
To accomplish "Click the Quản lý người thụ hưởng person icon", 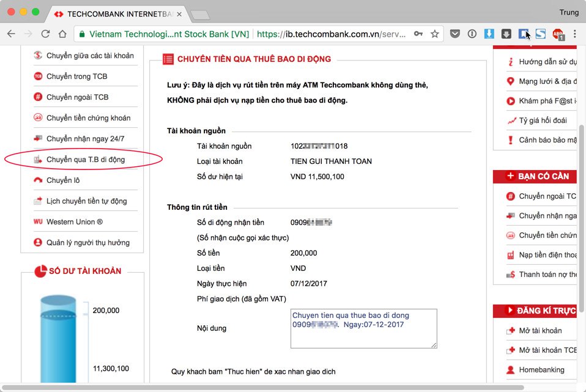I will 38,242.
